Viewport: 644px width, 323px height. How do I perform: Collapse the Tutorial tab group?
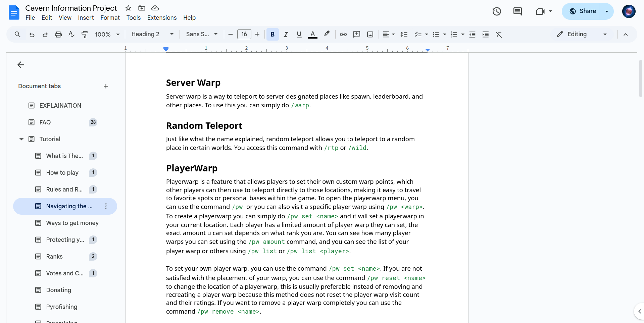pyautogui.click(x=21, y=139)
